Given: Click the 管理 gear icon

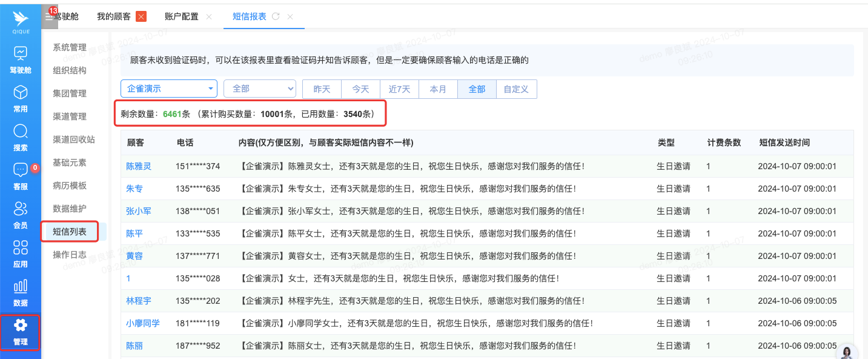Looking at the screenshot, I should coord(21,326).
